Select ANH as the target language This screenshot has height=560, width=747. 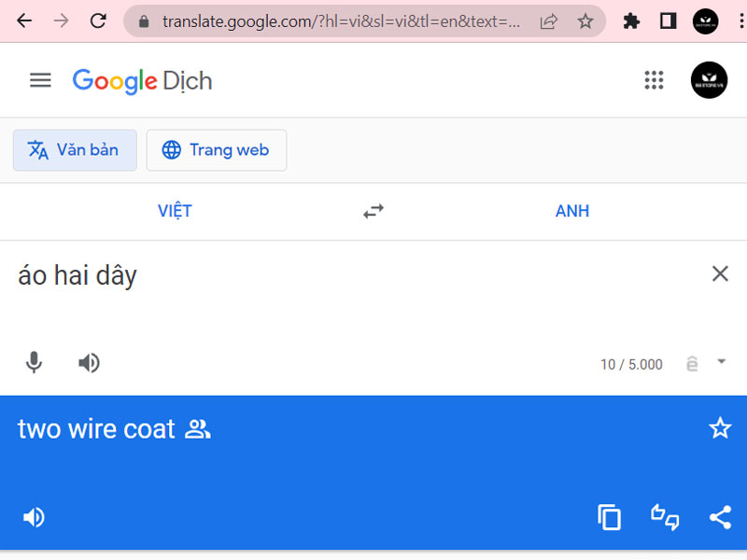coord(572,211)
